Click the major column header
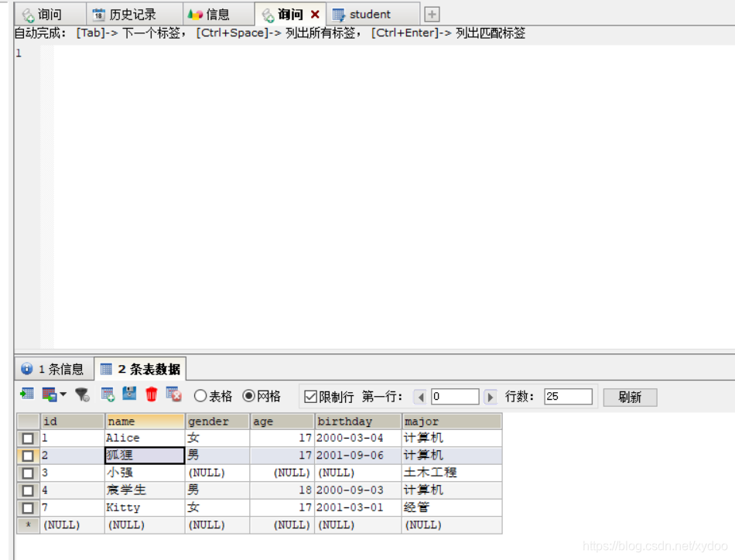This screenshot has height=560, width=735. coord(452,422)
